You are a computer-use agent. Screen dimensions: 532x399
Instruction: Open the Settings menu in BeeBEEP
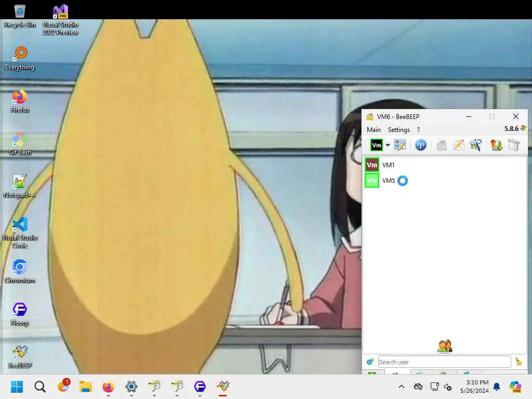point(398,129)
